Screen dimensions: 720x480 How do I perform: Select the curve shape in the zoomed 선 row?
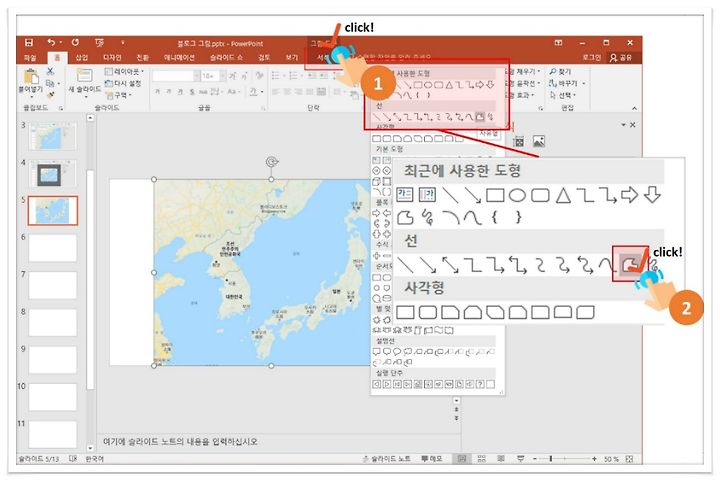click(x=607, y=265)
